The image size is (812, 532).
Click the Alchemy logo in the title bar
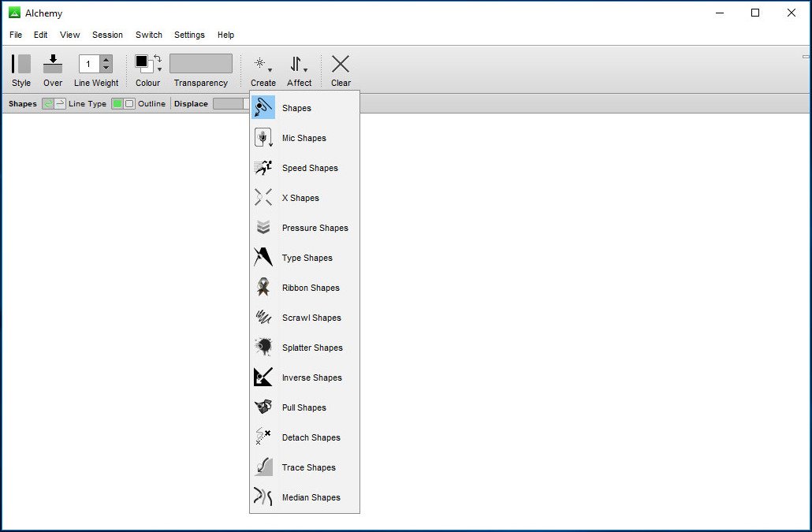pyautogui.click(x=14, y=13)
